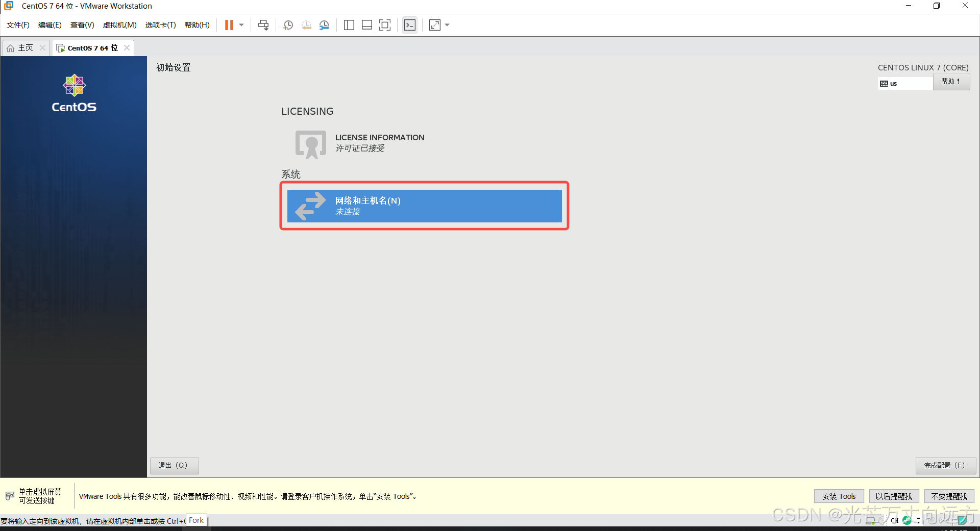Screen dimensions: 980x531
Task: Click the 安装 Tools button
Action: pos(839,496)
